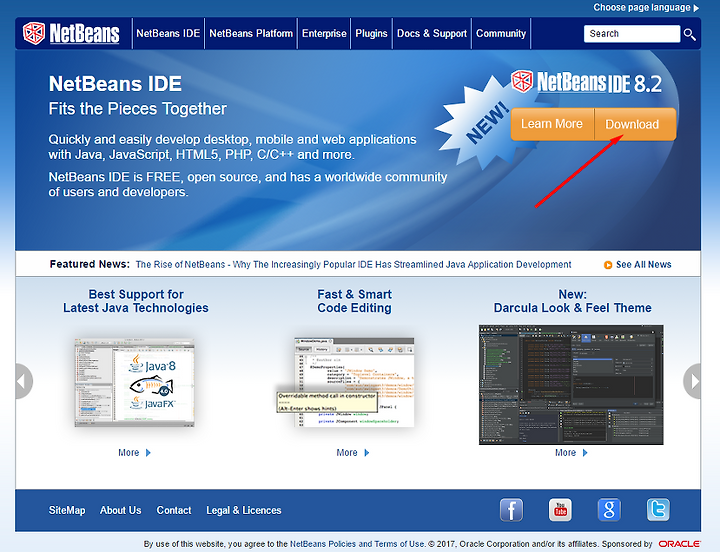Open the Twitter social icon
This screenshot has height=552, width=720.
point(658,510)
